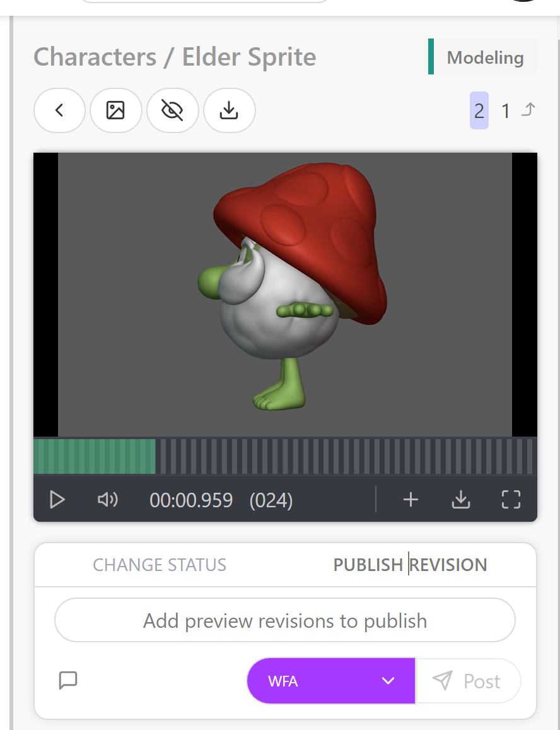Image resolution: width=560 pixels, height=730 pixels.
Task: Open the comment bubble icon
Action: (x=67, y=681)
